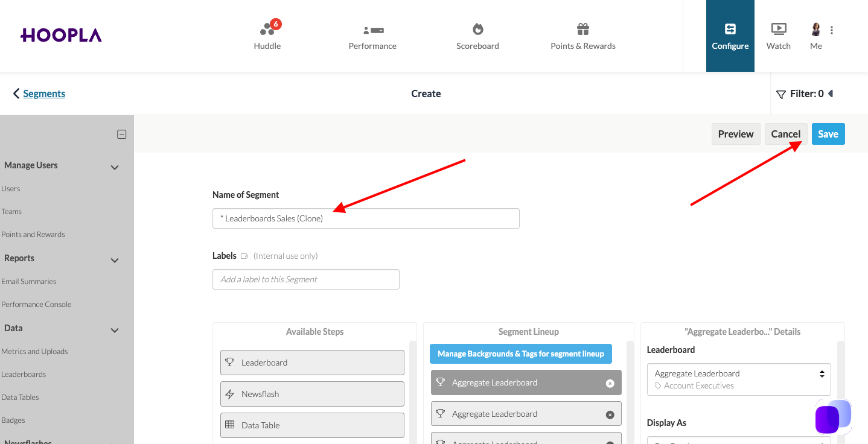Screen dimensions: 868x444
Task: Save the segment
Action: [828, 134]
